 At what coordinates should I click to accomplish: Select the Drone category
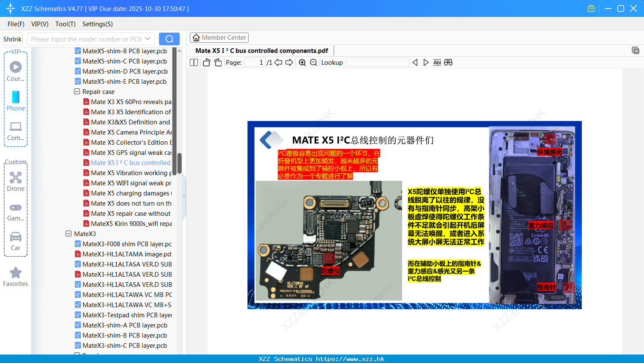16,181
